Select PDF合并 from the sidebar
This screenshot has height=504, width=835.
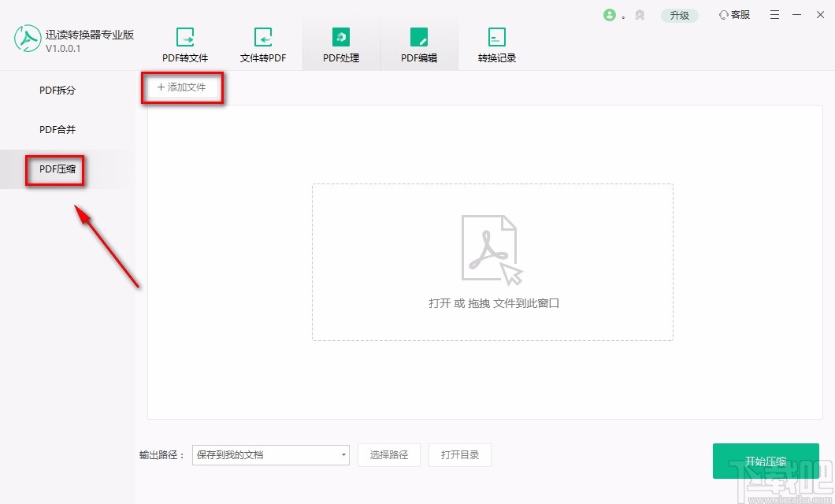click(x=54, y=129)
